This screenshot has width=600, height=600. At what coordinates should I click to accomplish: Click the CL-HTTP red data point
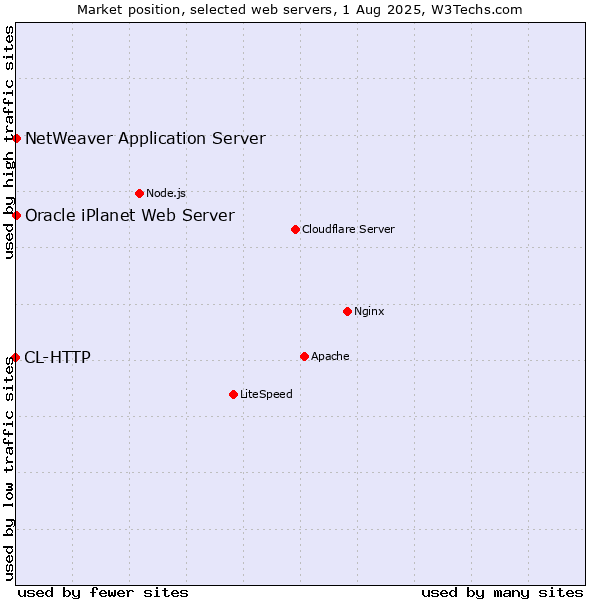[x=16, y=357]
